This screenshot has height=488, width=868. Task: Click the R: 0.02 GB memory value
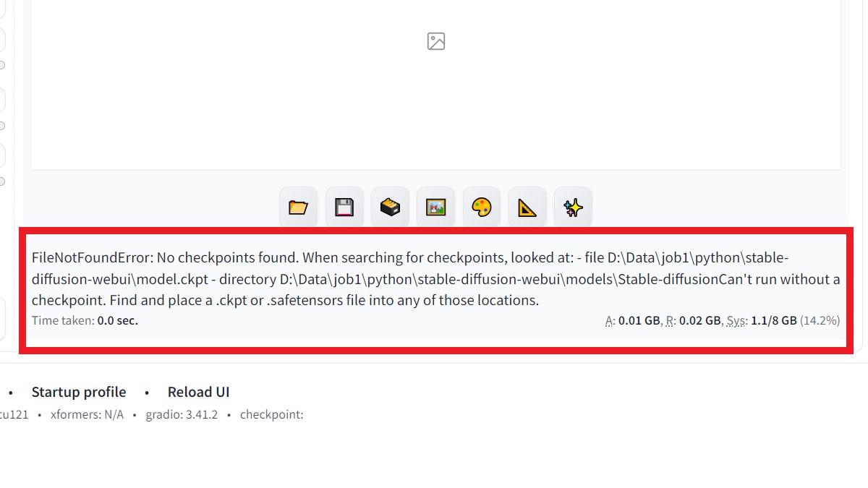point(694,320)
